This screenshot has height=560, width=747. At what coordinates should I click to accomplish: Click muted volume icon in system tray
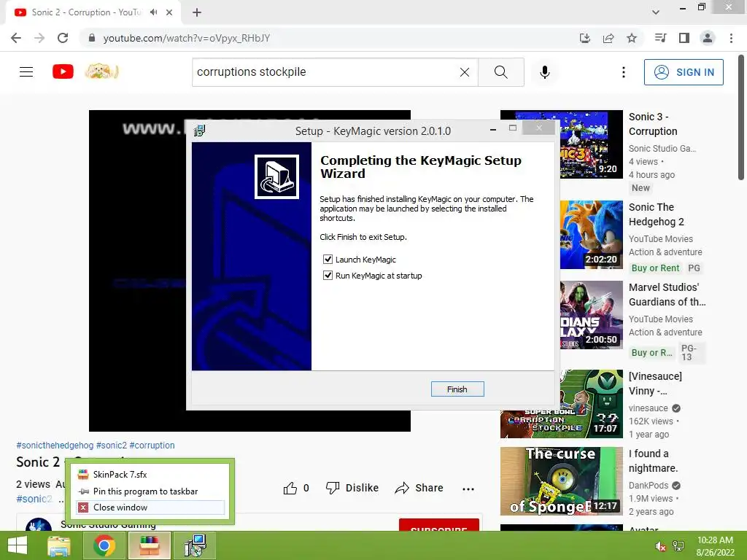click(x=661, y=546)
